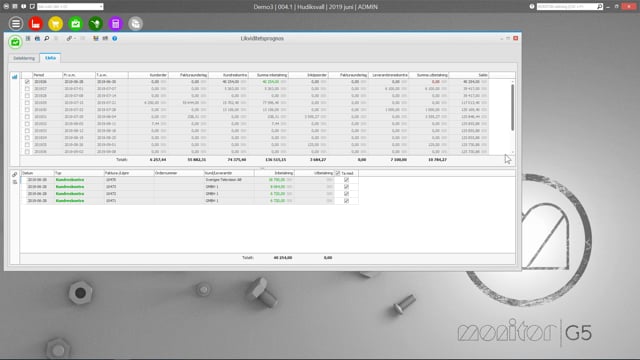Sort by the Kund/Leverantör column header
The image size is (640, 360).
tap(229, 173)
